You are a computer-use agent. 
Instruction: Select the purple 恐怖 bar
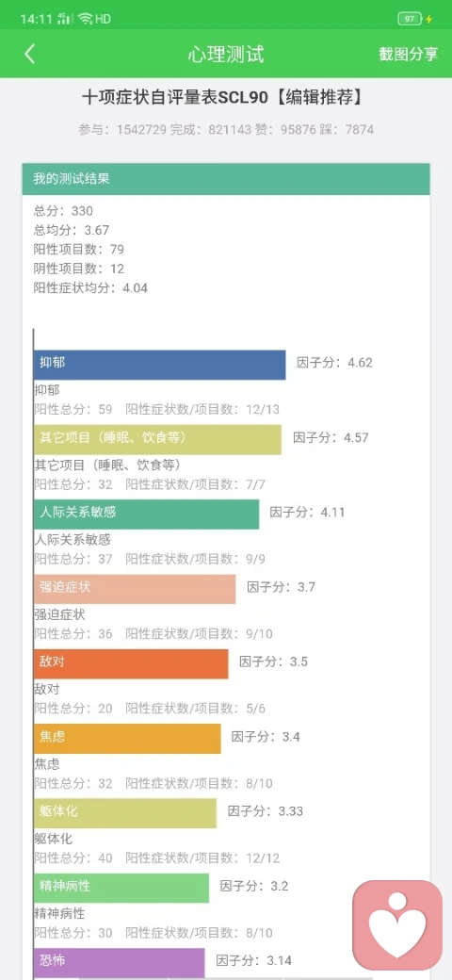[120, 962]
